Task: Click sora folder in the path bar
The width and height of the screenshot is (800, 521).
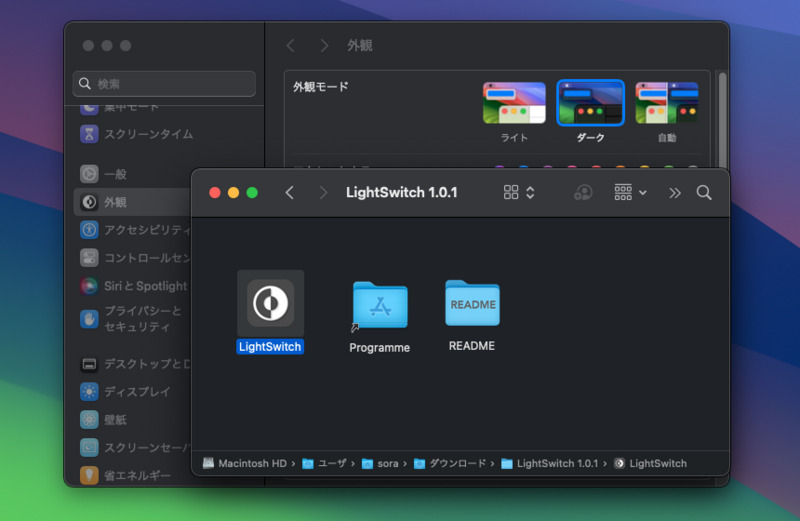Action: [x=380, y=463]
